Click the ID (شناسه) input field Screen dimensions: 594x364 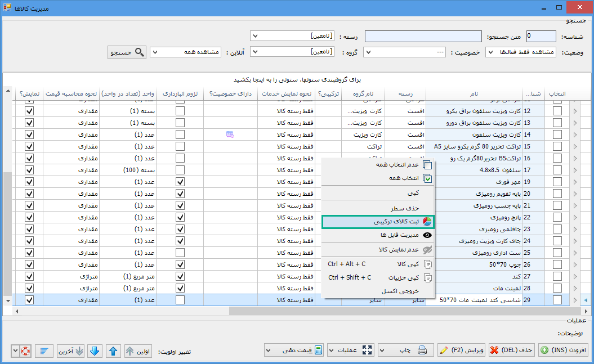(x=541, y=37)
